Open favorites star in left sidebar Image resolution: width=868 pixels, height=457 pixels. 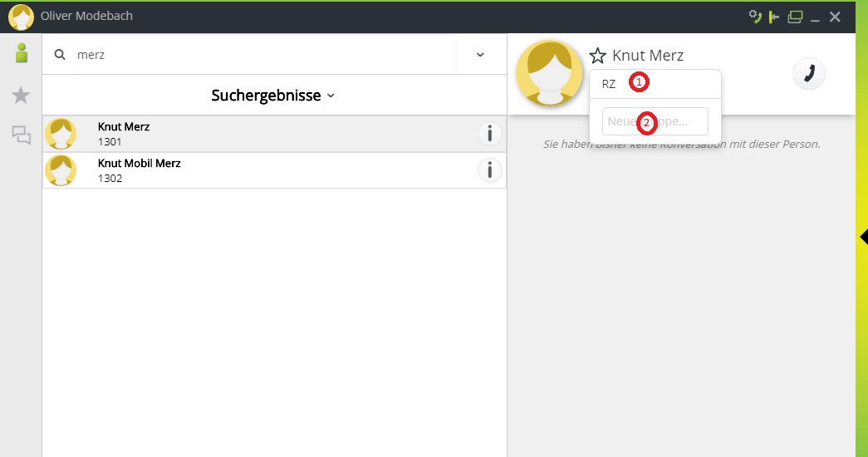pos(21,96)
